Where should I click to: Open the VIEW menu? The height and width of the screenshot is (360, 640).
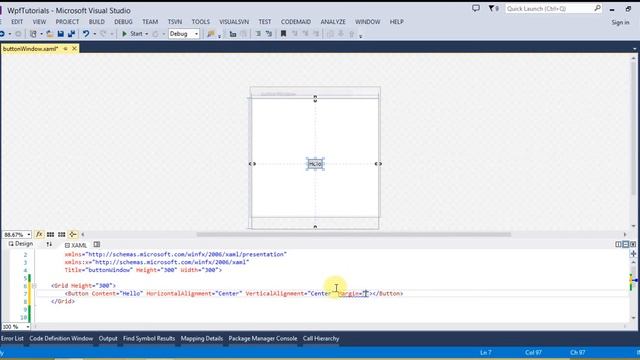pos(39,22)
